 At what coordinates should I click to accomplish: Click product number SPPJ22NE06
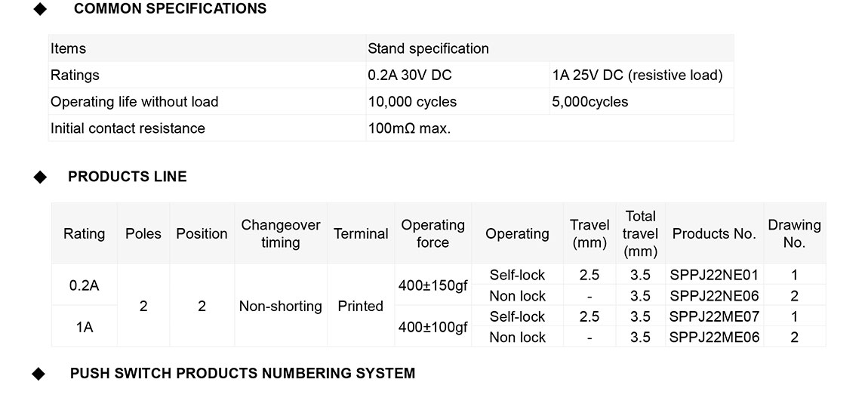point(714,296)
